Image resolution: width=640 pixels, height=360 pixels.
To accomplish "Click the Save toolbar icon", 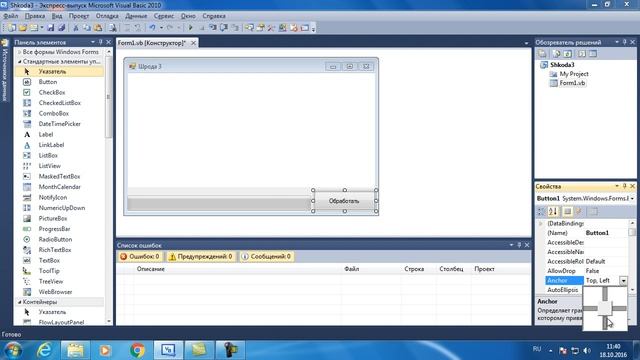I will point(51,28).
